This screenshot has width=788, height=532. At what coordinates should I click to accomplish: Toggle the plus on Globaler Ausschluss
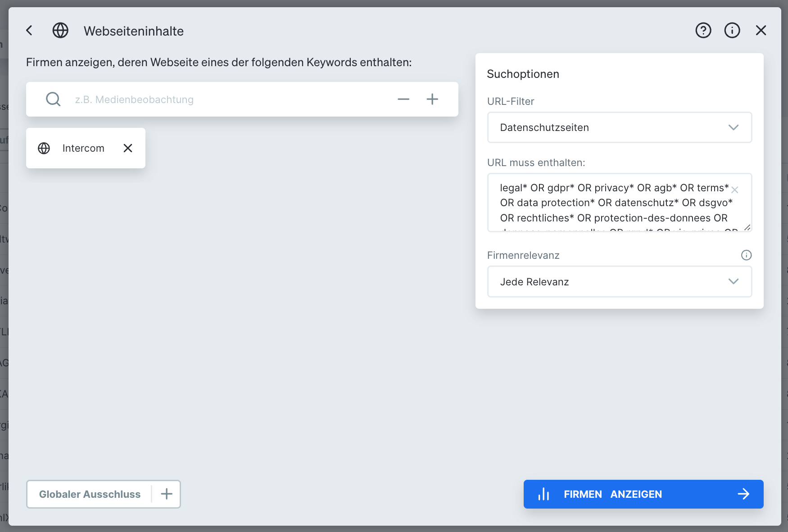166,494
